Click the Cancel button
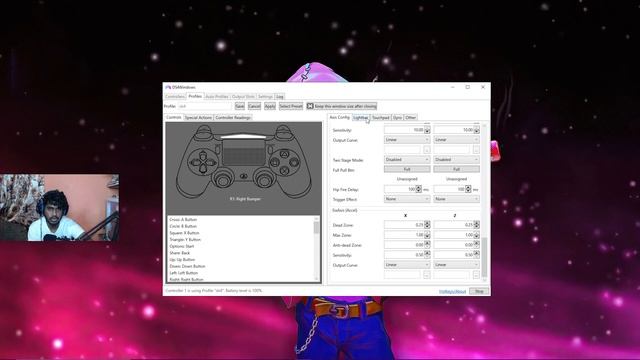This screenshot has height=360, width=640. click(x=254, y=106)
